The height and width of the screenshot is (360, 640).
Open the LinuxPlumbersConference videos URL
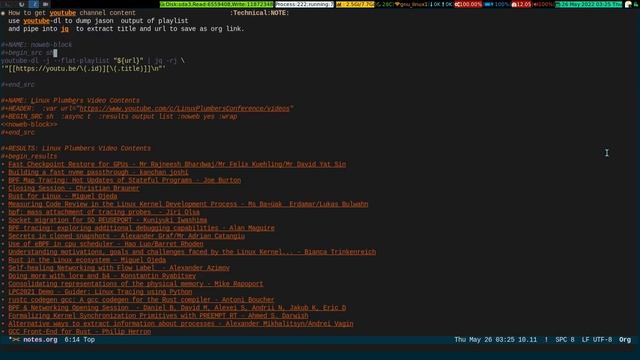[184, 109]
